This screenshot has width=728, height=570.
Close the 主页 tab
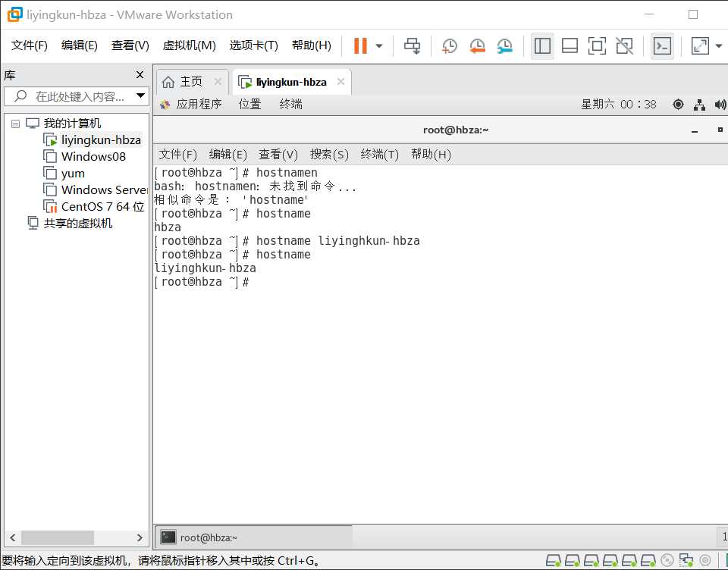click(218, 82)
